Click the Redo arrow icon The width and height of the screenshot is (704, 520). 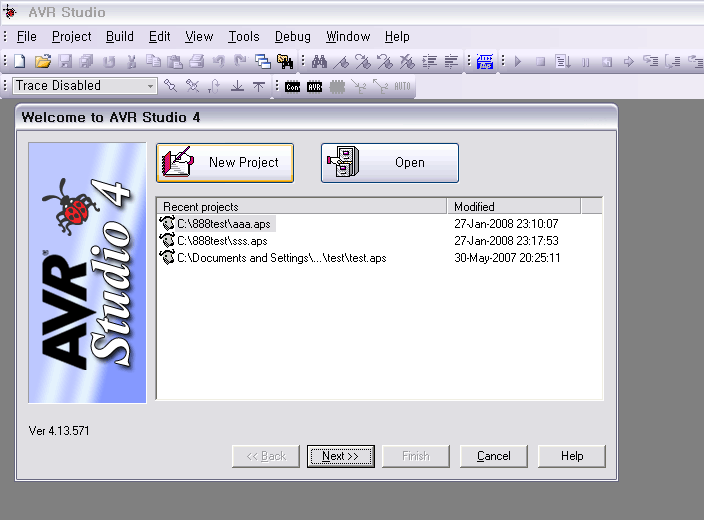click(241, 61)
